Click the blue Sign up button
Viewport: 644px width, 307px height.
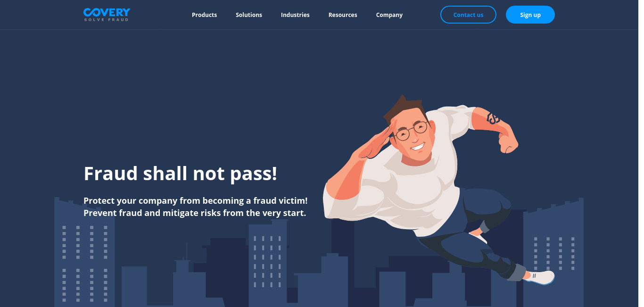tap(530, 15)
